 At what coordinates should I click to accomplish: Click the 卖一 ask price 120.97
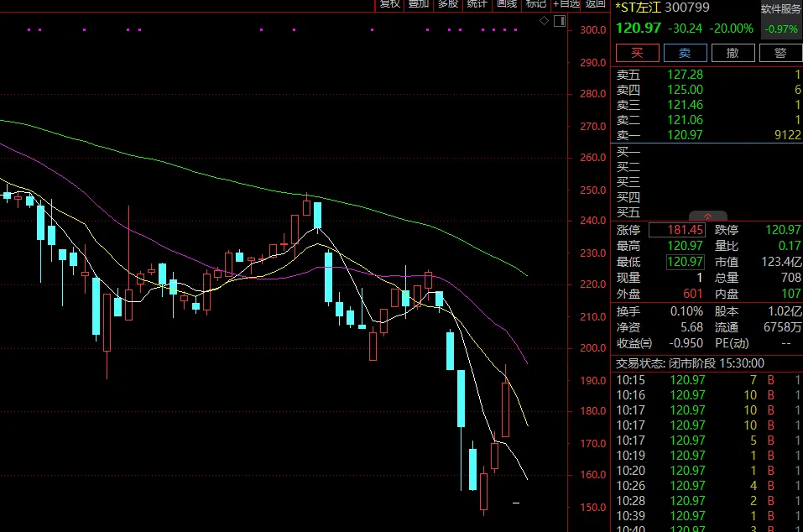coord(685,134)
